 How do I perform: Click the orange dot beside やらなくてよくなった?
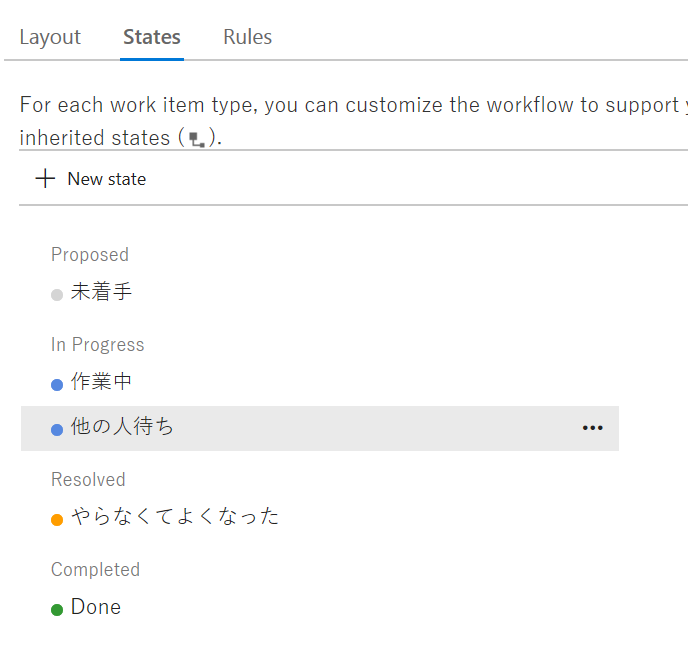coord(57,519)
